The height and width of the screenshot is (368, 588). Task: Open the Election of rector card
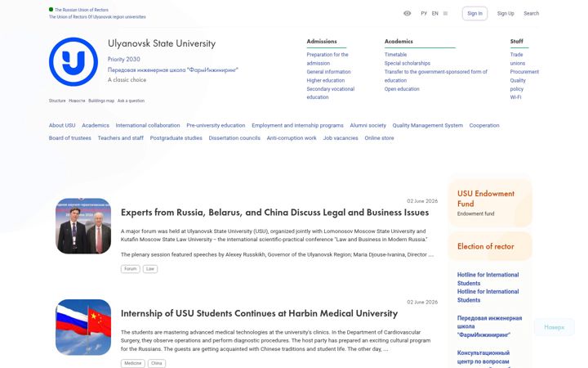coord(490,246)
